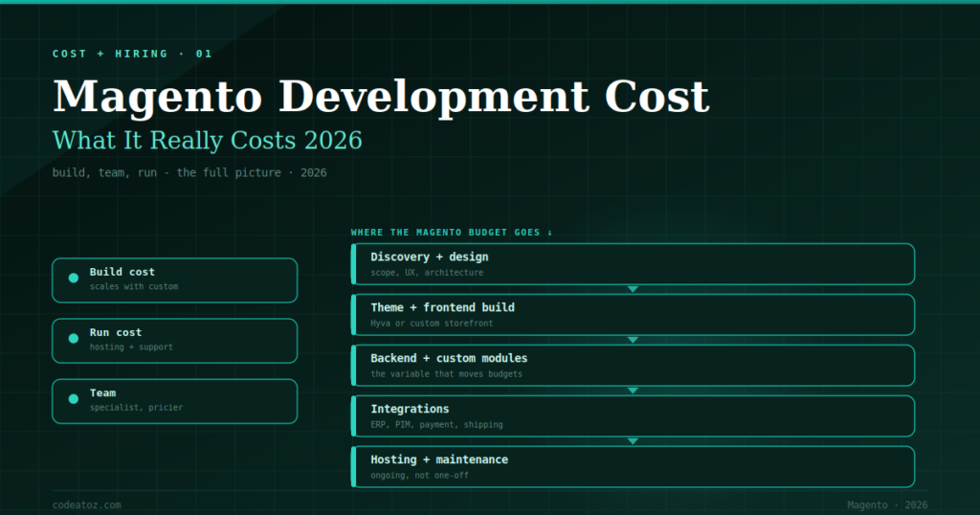Click the 'ERP, PIM, payment, shipping' caption
The image size is (980, 515).
436,424
